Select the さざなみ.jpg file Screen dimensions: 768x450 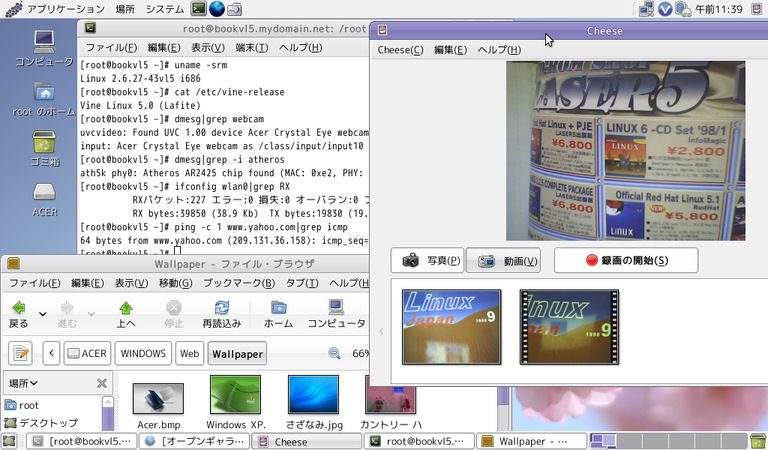pyautogui.click(x=313, y=403)
